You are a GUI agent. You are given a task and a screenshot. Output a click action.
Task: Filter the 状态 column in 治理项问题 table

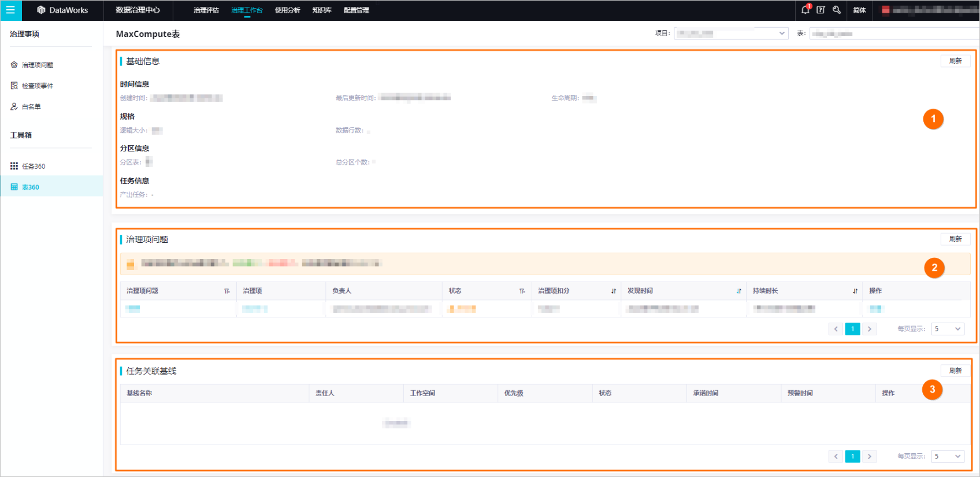tap(522, 291)
